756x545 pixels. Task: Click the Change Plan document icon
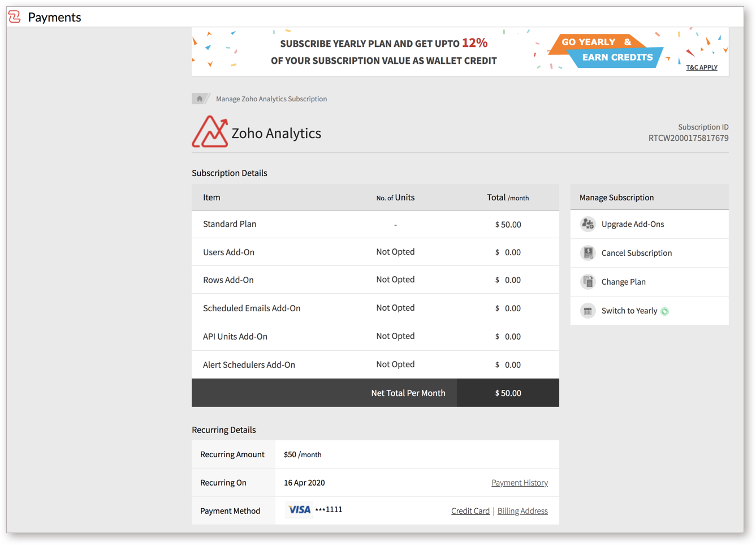coord(587,281)
